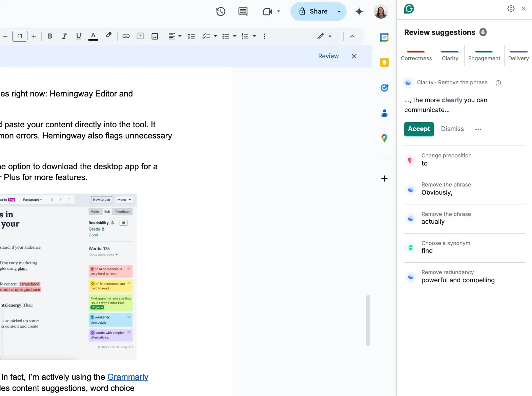The image size is (532, 396).
Task: Click the Grammarly hyperlink in document
Action: pos(128,377)
